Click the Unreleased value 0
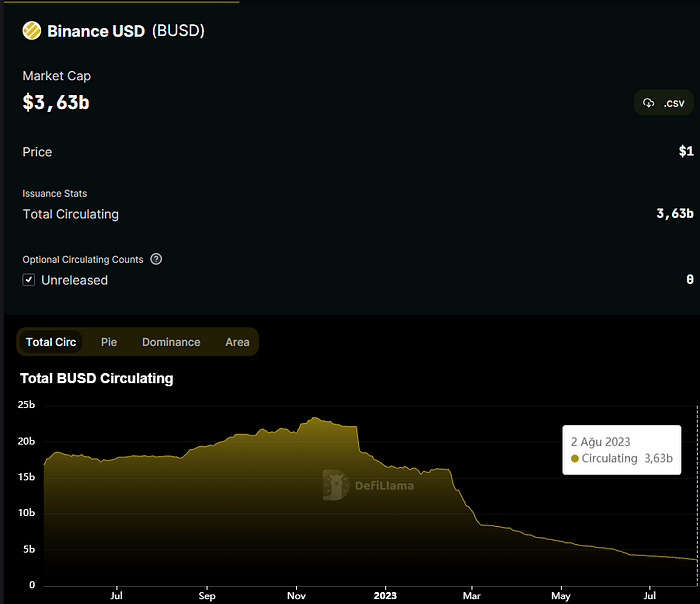The height and width of the screenshot is (604, 700). coord(690,279)
